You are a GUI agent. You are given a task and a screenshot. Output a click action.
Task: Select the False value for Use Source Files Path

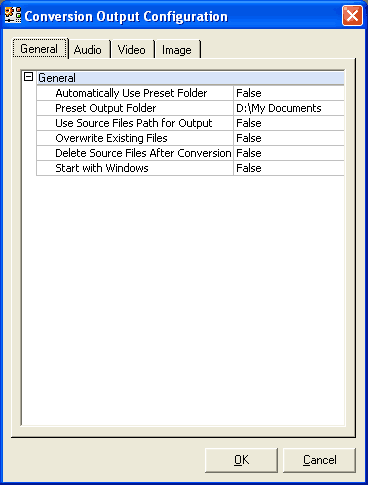click(x=289, y=123)
